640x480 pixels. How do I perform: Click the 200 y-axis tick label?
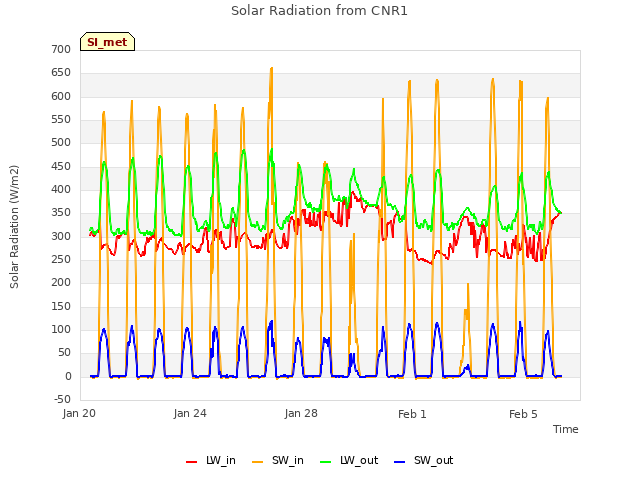(61, 283)
